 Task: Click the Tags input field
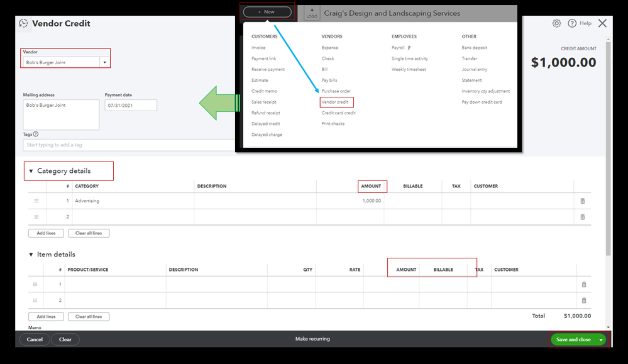(129, 145)
